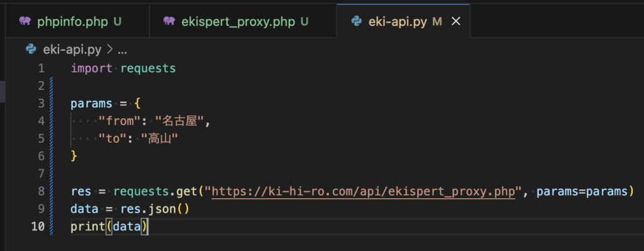
Task: Click the PHP elephant icon on ekispert_proxy.php tab
Action: [169, 21]
